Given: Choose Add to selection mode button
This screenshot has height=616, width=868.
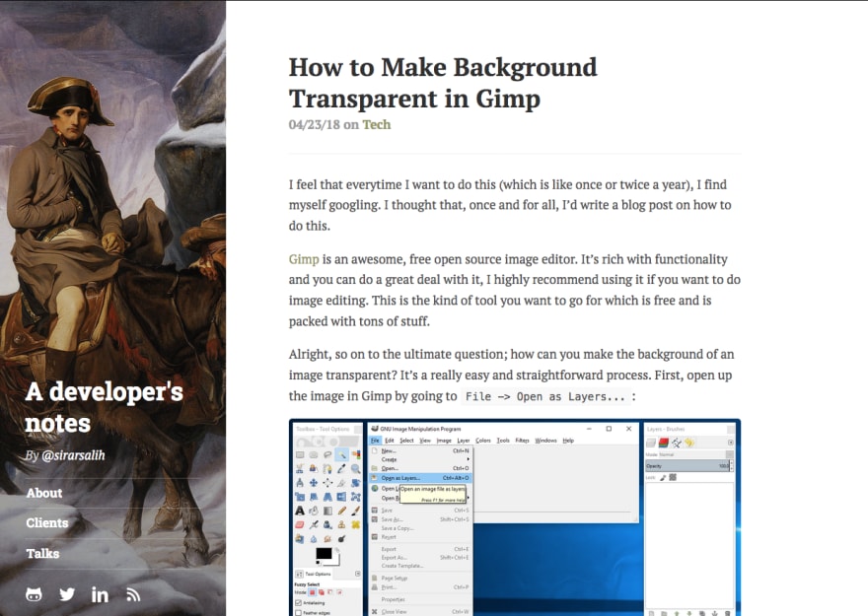Looking at the screenshot, I should tap(322, 592).
